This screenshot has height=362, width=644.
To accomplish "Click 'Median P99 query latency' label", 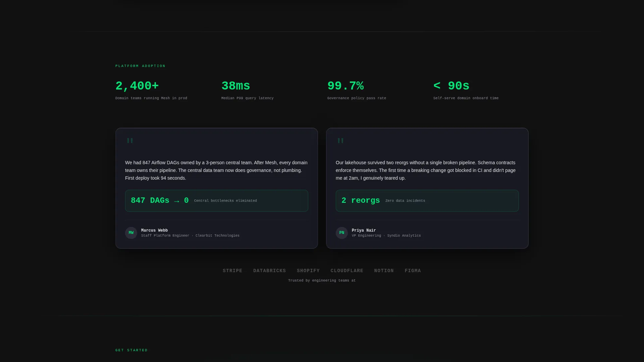I will point(248,98).
